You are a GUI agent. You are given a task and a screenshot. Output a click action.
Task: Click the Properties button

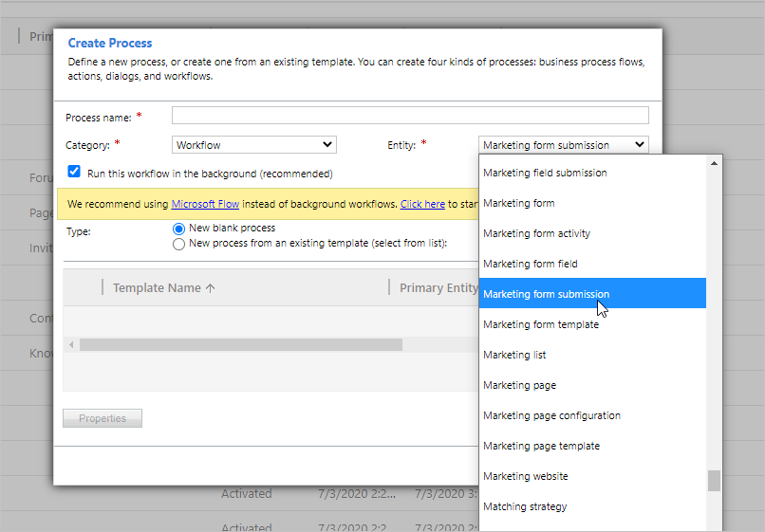point(103,418)
